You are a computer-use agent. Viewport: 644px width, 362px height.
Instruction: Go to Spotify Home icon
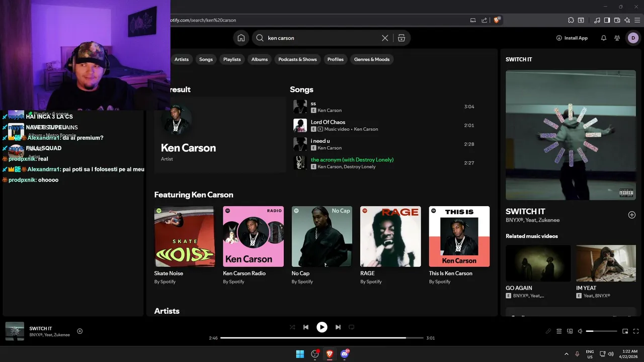241,38
